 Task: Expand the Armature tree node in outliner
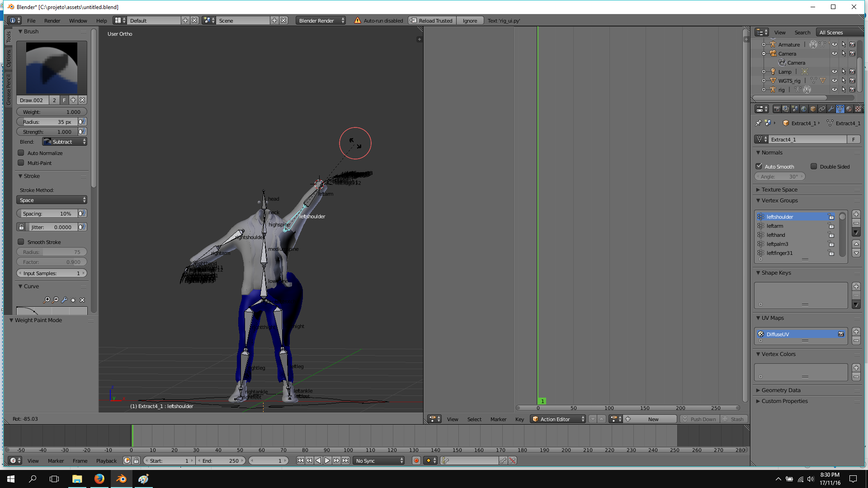764,45
